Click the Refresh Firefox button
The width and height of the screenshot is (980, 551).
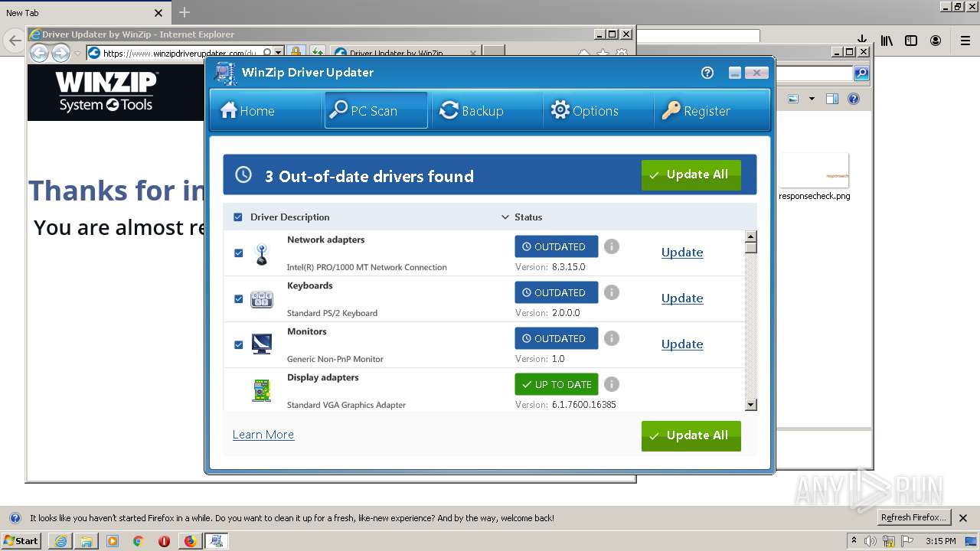913,518
